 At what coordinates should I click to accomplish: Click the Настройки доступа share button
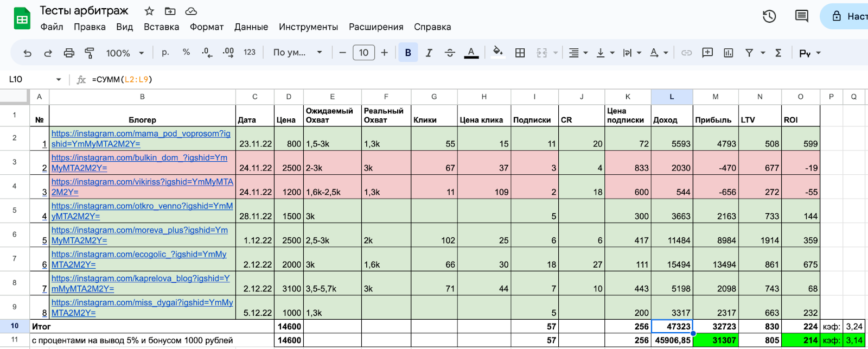click(x=845, y=16)
